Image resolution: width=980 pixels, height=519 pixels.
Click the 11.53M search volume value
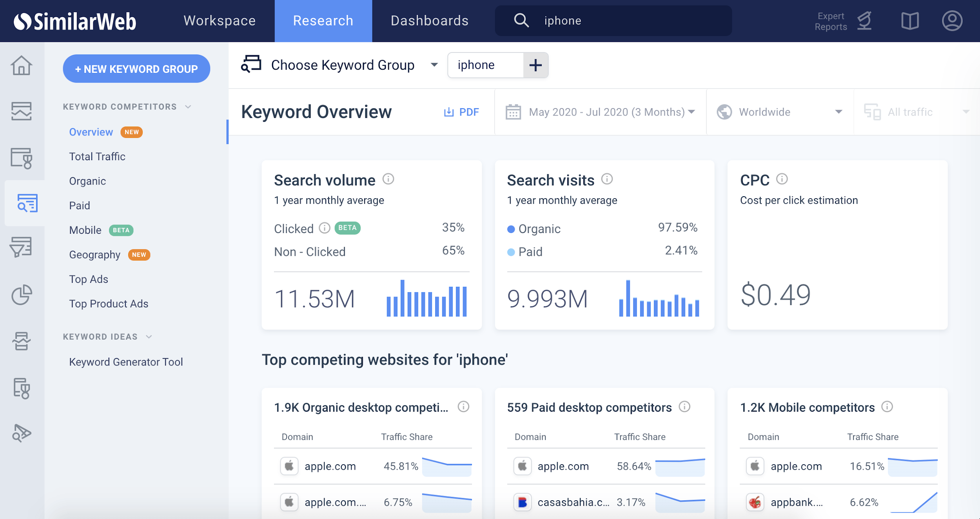click(314, 299)
